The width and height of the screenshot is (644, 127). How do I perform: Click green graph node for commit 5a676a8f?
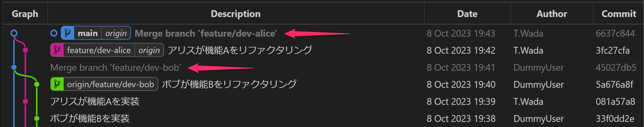pos(37,84)
